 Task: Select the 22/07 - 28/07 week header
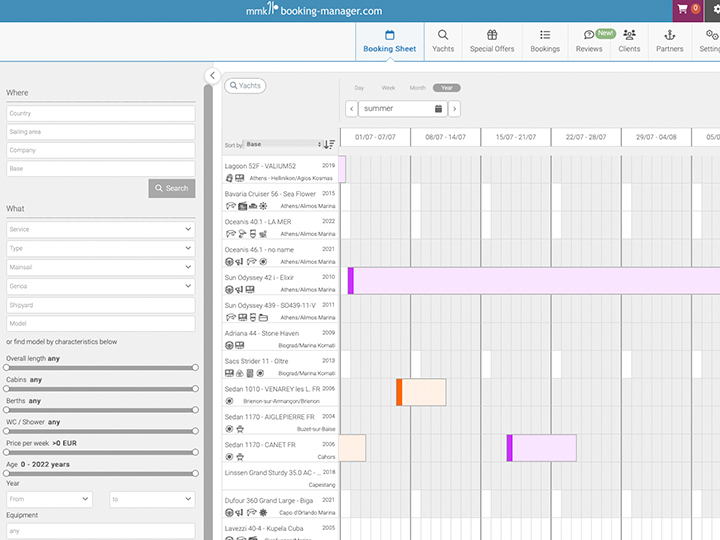point(586,137)
